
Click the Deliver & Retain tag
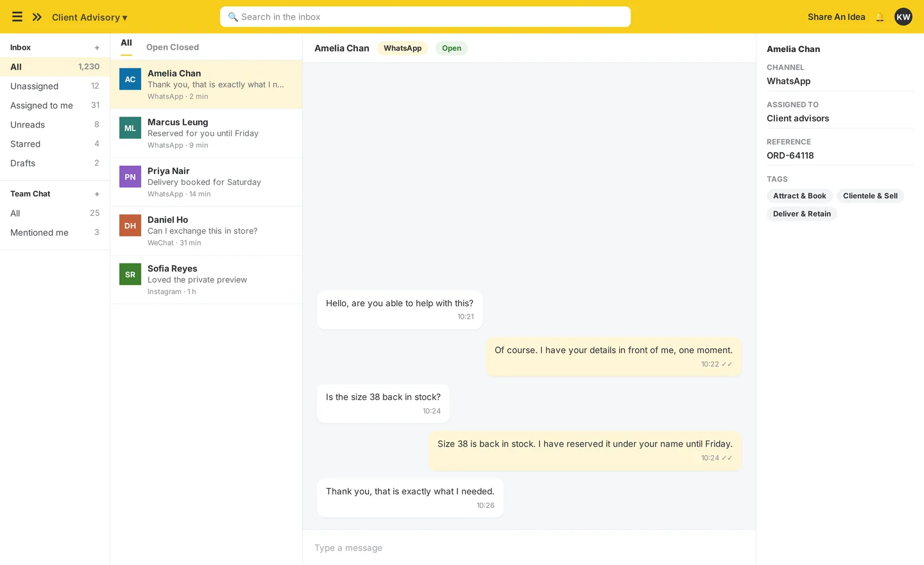802,214
